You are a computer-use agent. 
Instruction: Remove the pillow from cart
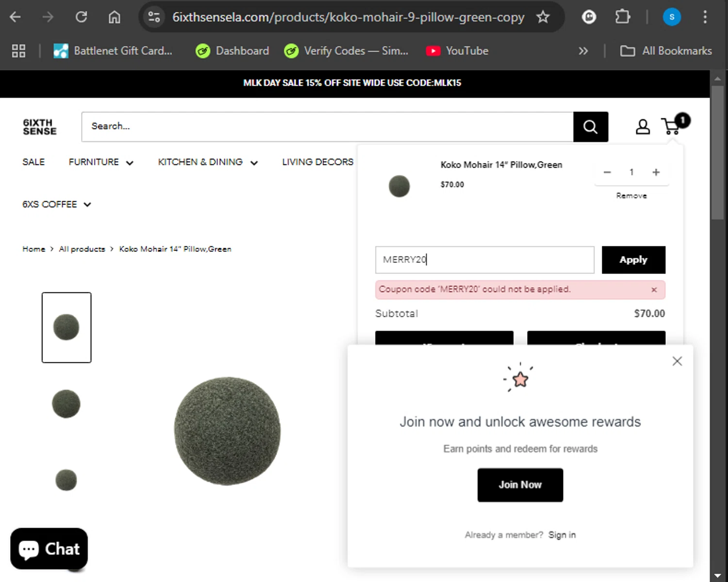[631, 195]
